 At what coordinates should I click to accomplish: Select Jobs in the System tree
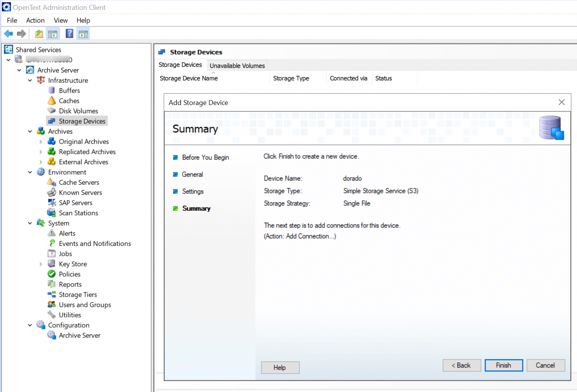pos(65,254)
